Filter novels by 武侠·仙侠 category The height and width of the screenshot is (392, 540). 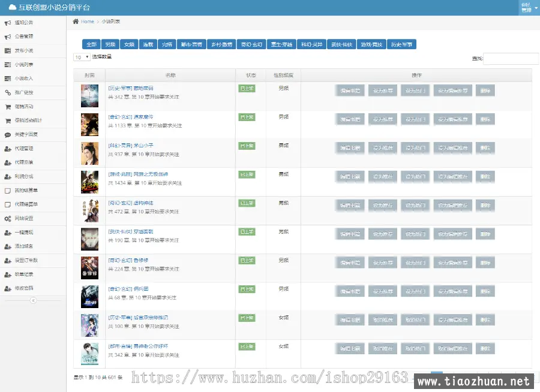point(341,44)
